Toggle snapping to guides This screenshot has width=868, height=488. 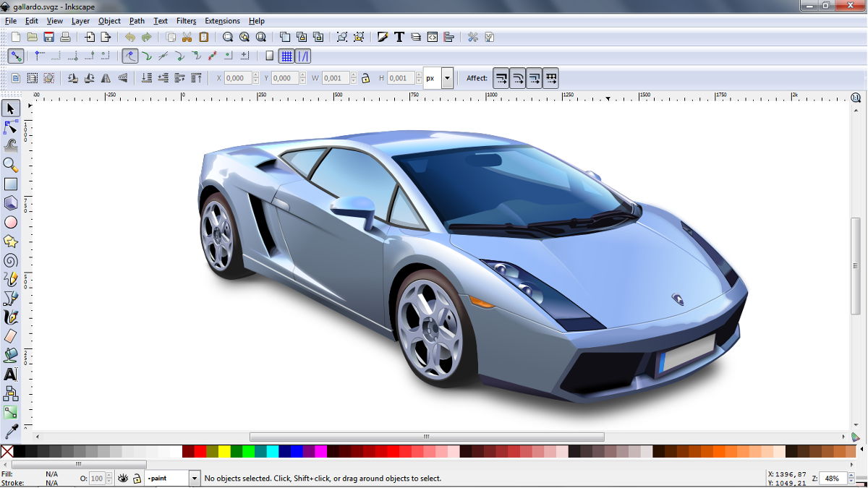303,56
